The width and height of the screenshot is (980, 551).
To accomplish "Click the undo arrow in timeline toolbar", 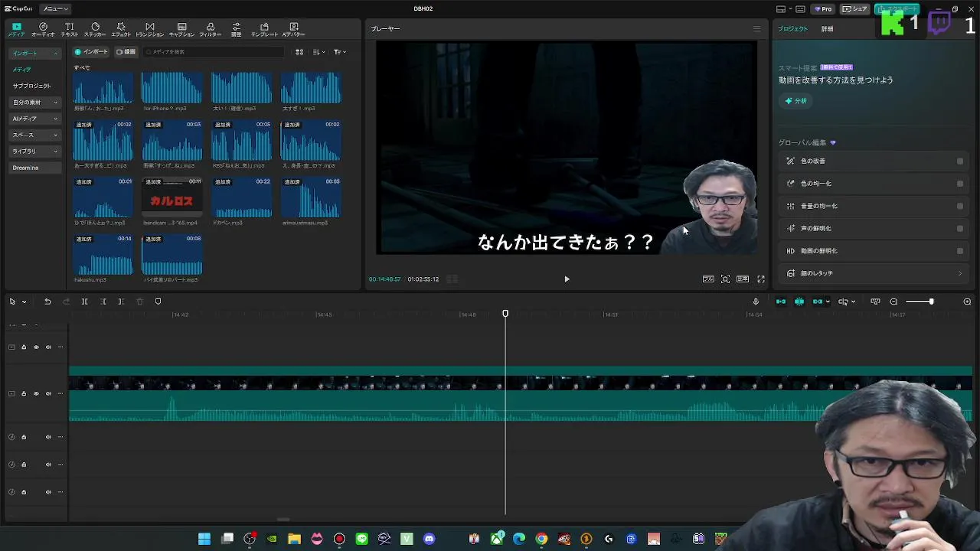I will tap(47, 302).
